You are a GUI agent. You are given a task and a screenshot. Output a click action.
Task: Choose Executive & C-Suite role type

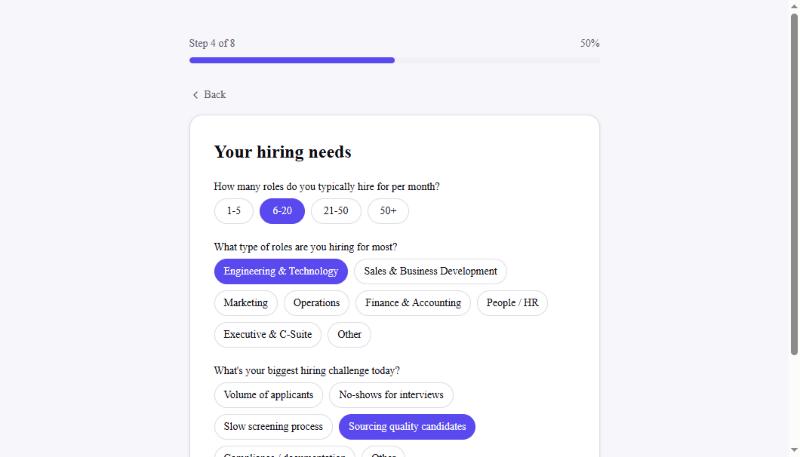tap(267, 335)
